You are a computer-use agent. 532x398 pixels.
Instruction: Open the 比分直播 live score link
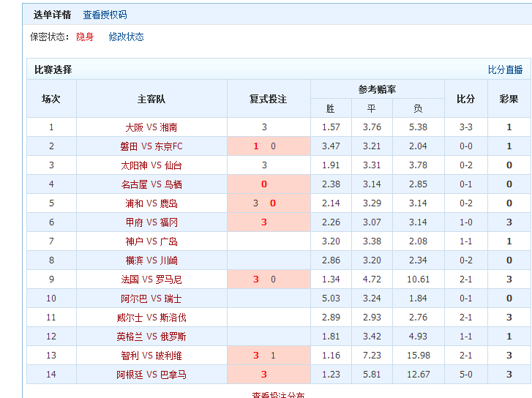pos(505,70)
